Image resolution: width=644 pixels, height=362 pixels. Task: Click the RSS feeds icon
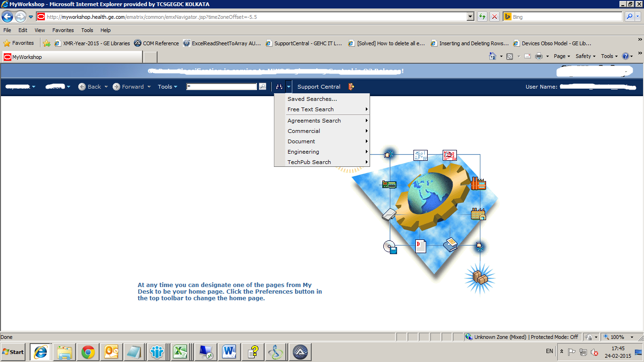pyautogui.click(x=510, y=56)
